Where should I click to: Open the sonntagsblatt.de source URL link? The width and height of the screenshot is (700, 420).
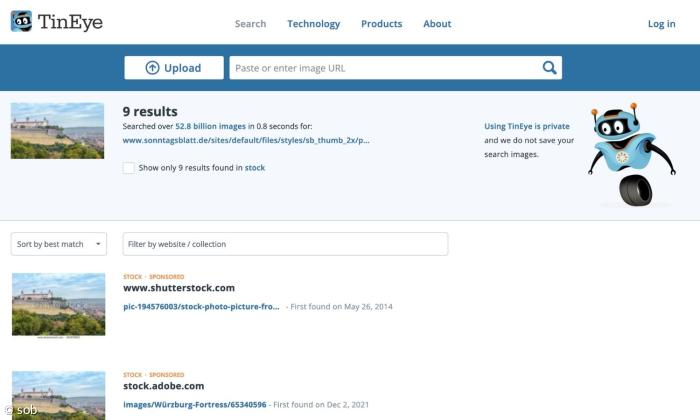pos(246,140)
